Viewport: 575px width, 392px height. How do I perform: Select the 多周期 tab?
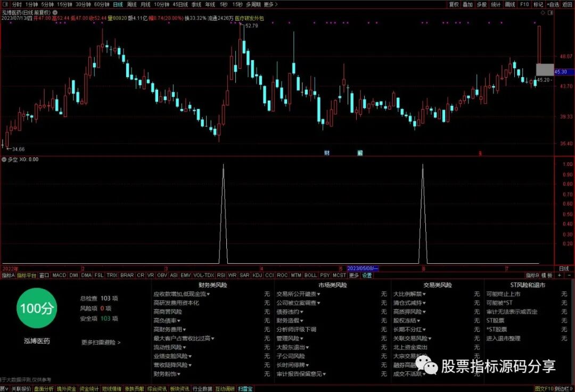pyautogui.click(x=253, y=4)
